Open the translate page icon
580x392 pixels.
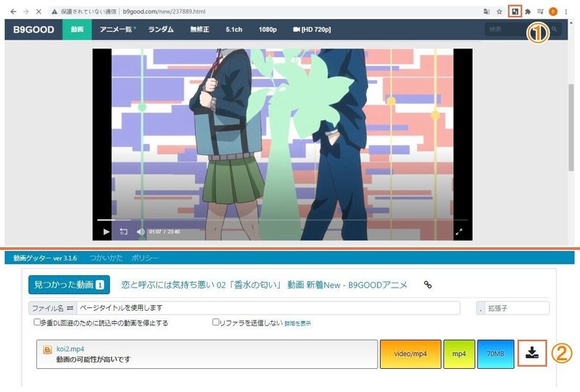486,12
